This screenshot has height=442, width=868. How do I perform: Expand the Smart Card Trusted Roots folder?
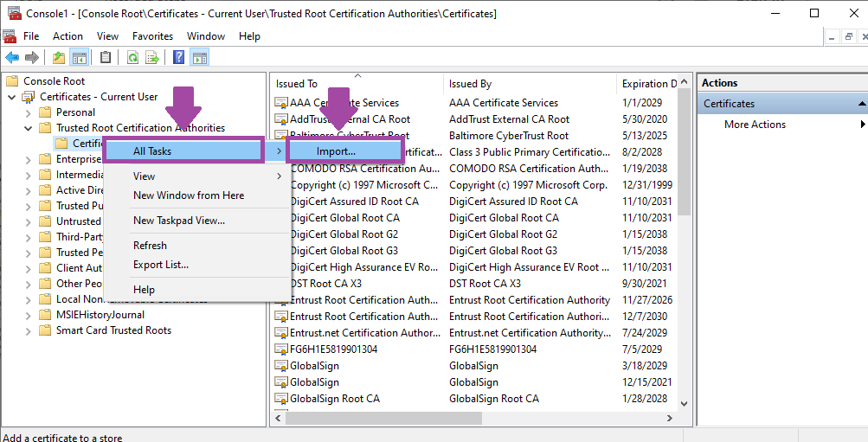(x=29, y=330)
